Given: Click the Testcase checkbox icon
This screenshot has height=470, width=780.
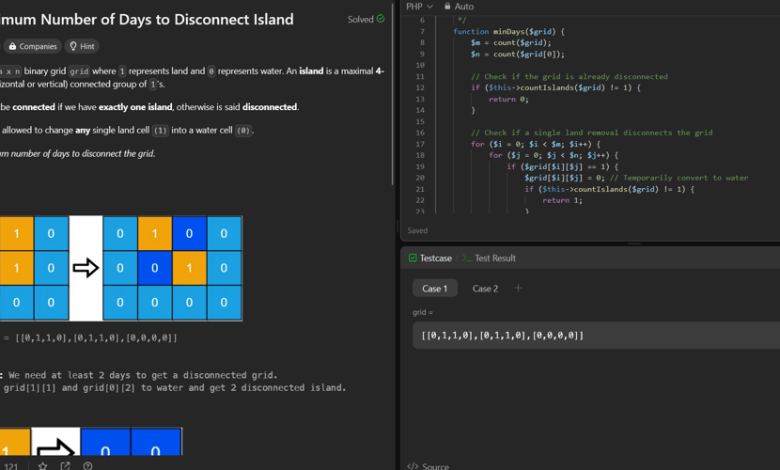Looking at the screenshot, I should click(412, 258).
